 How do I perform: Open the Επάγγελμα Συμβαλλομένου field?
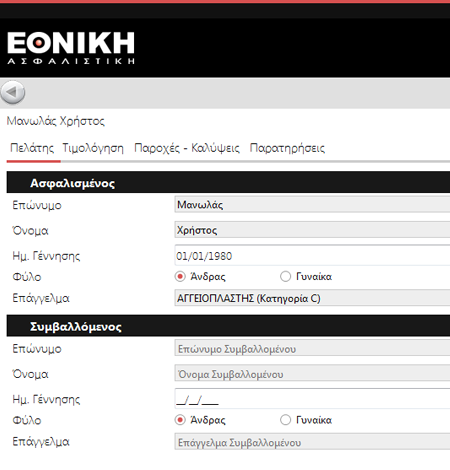312,442
